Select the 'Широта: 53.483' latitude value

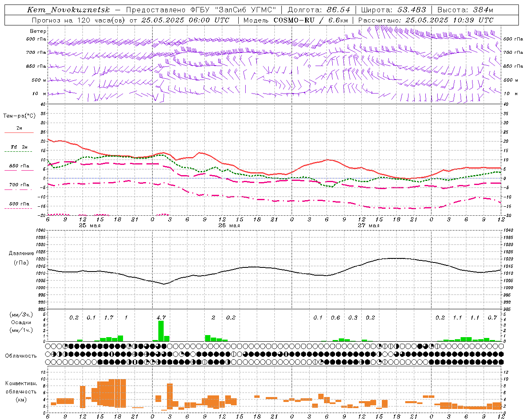[x=394, y=10]
